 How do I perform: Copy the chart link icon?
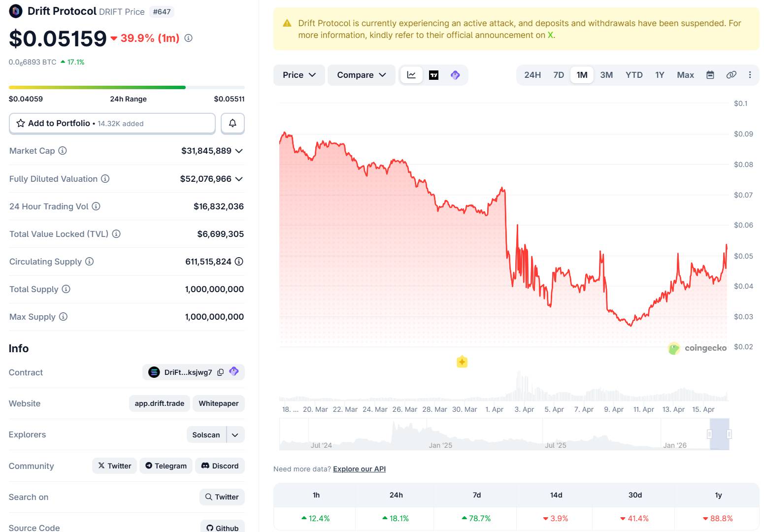731,75
